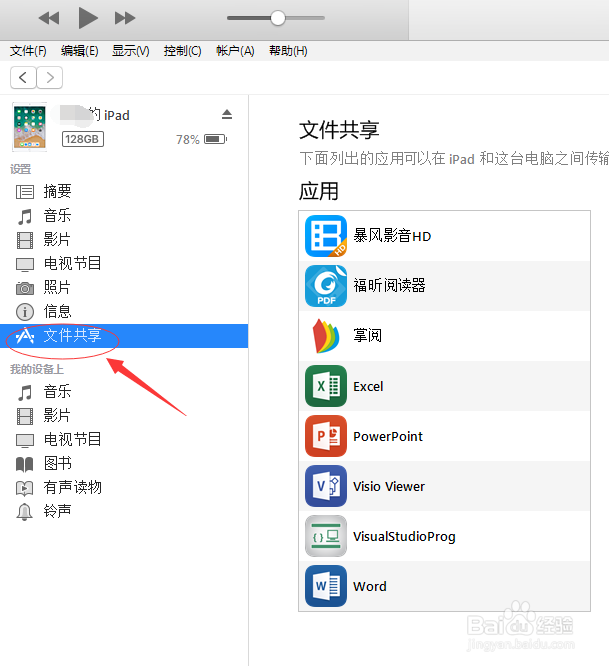Click the 128GB capacity badge
The height and width of the screenshot is (666, 609).
(83, 139)
